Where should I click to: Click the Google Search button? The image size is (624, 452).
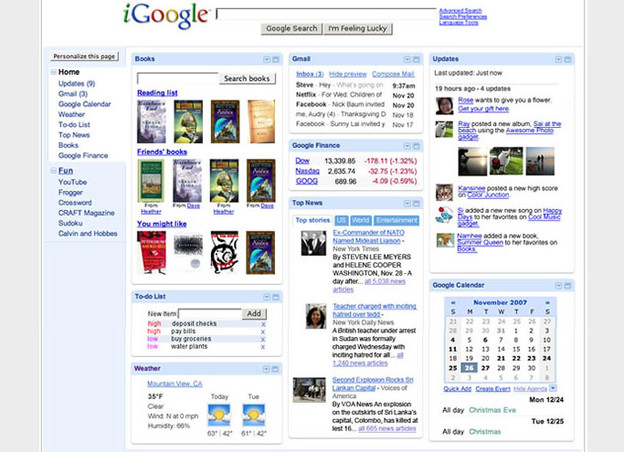click(291, 29)
